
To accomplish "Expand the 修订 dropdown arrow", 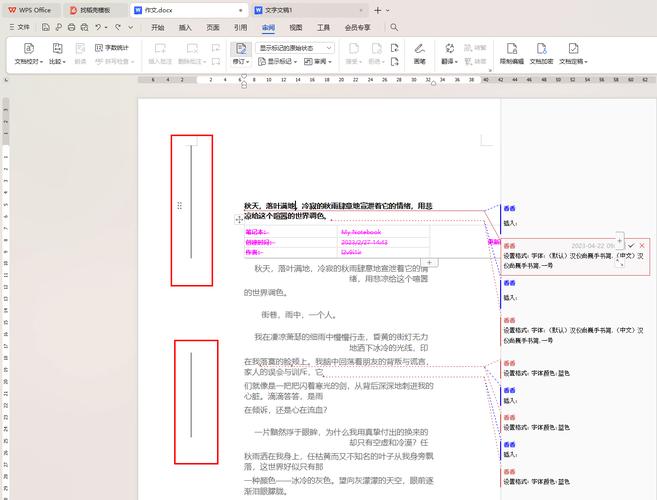I will tap(248, 62).
